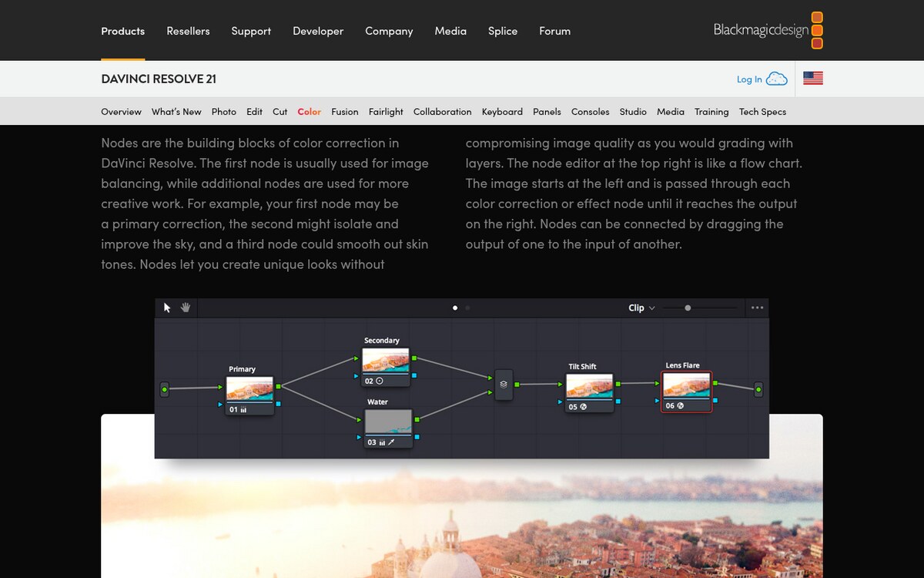Image resolution: width=924 pixels, height=578 pixels.
Task: Go to the Panels tab
Action: 547,112
